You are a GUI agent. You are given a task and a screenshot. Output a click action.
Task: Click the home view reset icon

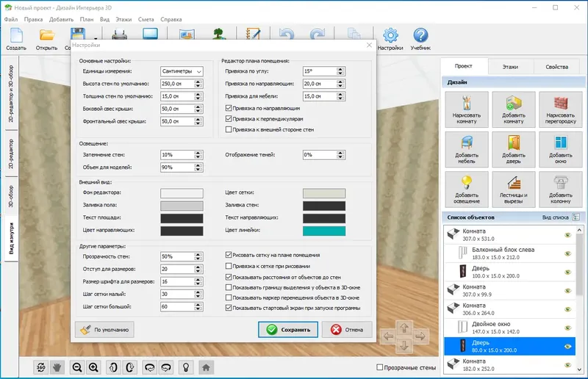click(x=206, y=368)
